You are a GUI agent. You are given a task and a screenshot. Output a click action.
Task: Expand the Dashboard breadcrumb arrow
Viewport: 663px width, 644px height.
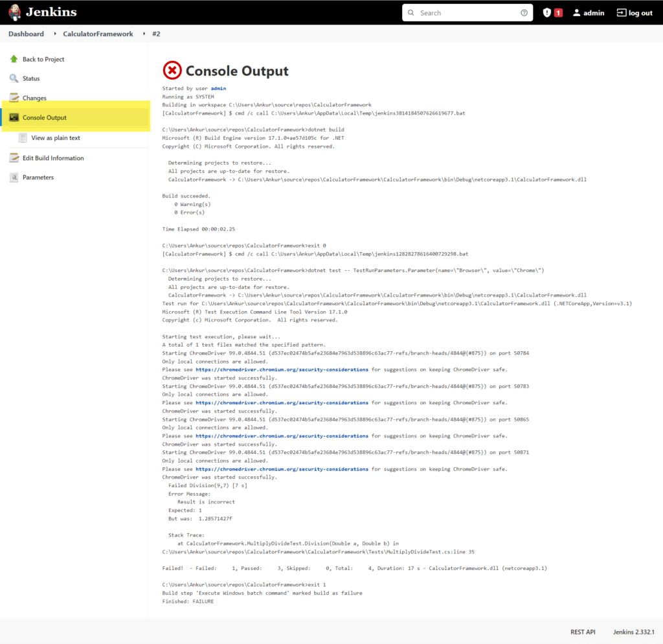[55, 34]
